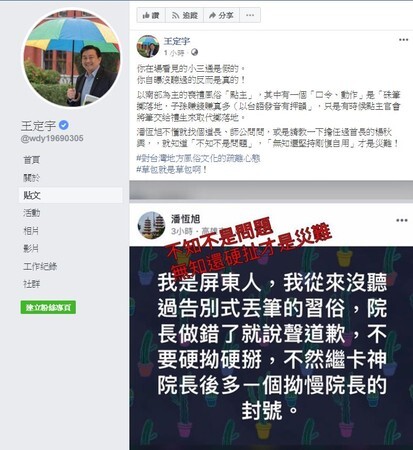Viewport: 413px width, 450px height.
Task: Click the 分享 (Share) page button
Action: click(x=221, y=15)
